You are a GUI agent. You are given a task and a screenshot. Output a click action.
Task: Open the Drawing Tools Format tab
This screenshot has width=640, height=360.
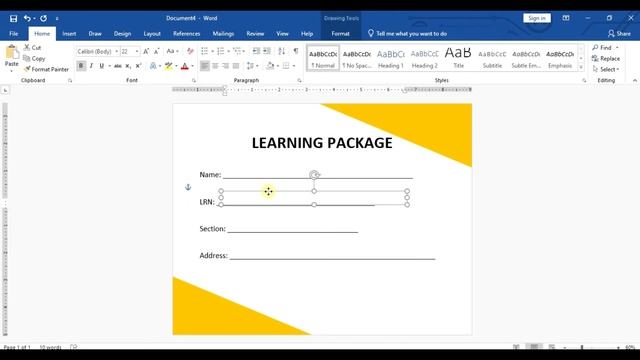(340, 34)
